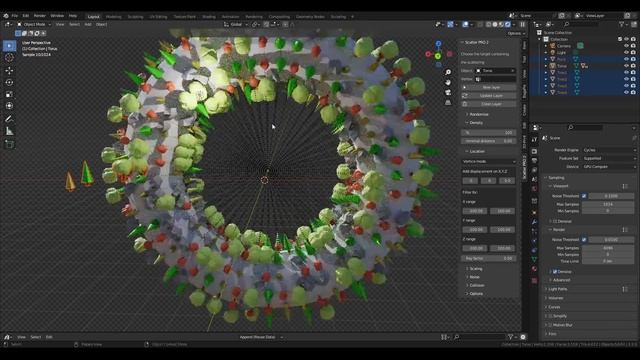
Task: Open the Render Engine dropdown
Action: 609,150
